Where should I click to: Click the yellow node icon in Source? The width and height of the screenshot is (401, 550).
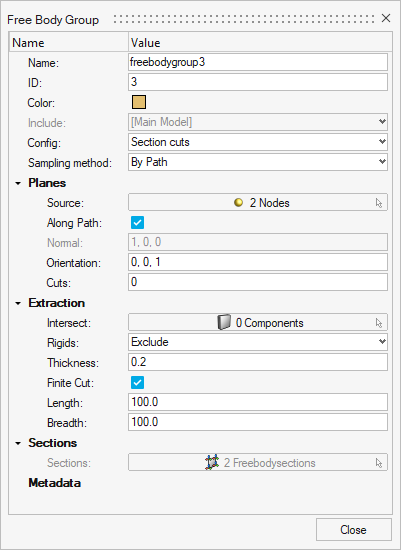click(x=238, y=202)
